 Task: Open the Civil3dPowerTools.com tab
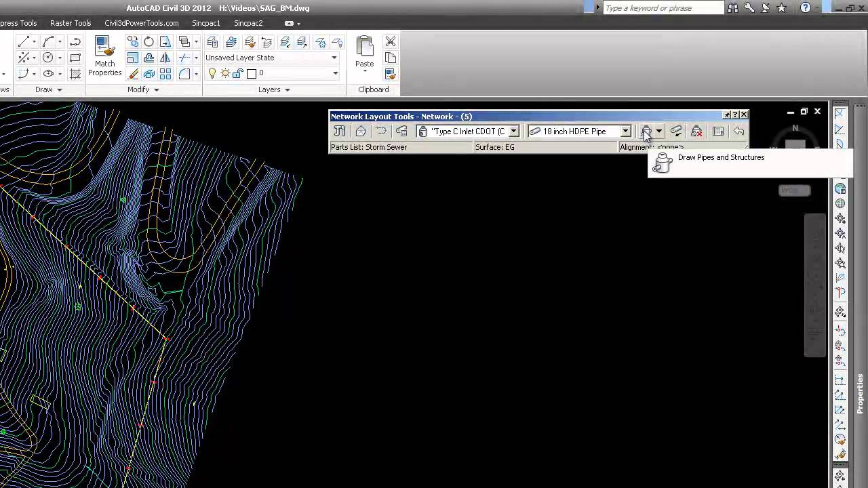(142, 23)
